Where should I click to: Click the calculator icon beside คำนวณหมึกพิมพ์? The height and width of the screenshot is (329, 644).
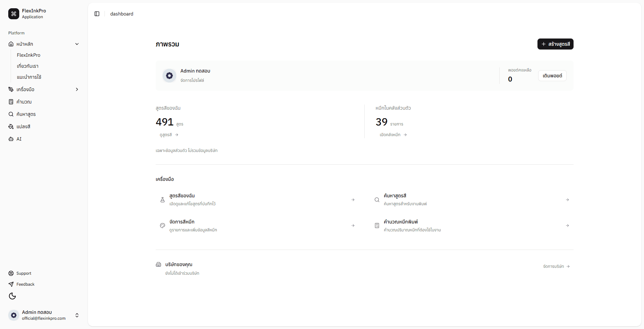[377, 226]
